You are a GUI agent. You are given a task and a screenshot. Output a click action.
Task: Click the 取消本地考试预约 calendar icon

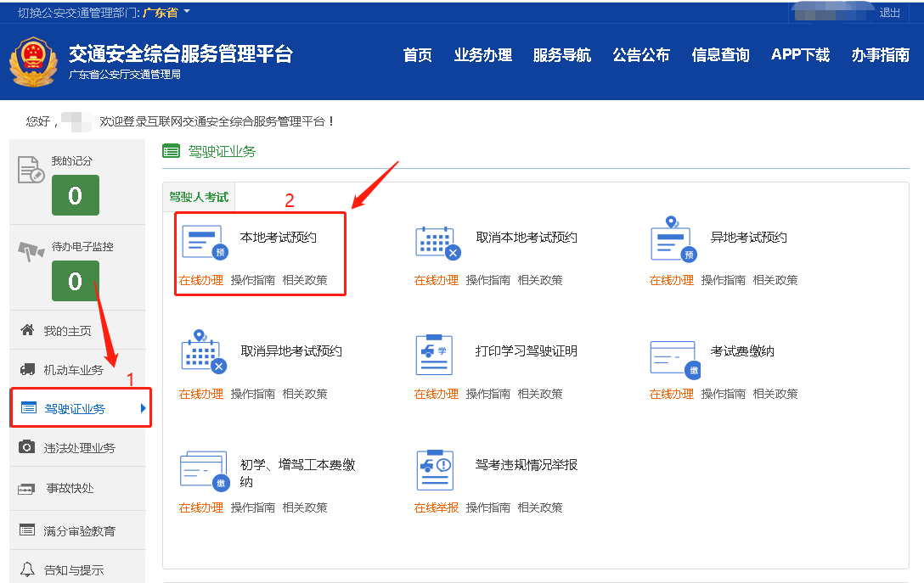click(x=437, y=241)
